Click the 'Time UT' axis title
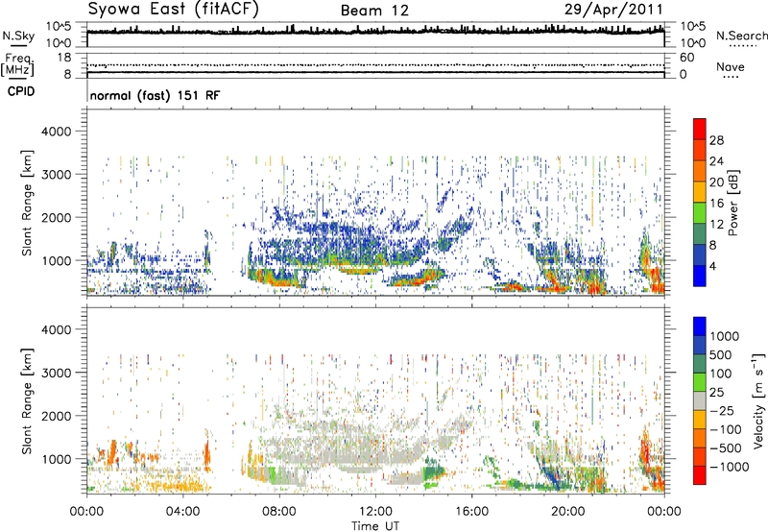Viewport: 768px width, 532px height. 375,526
